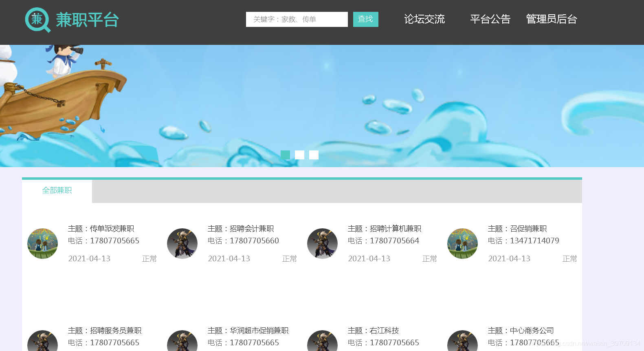Open the 主题：右江科技 job post
The width and height of the screenshot is (644, 351).
(374, 331)
